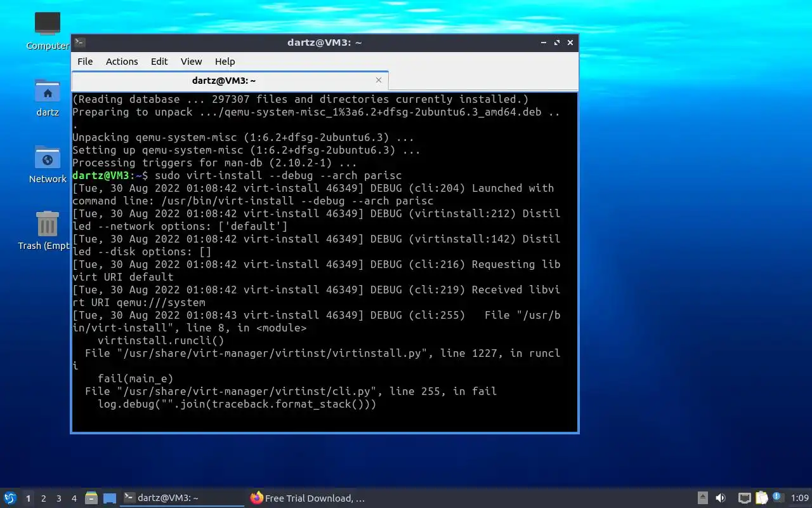This screenshot has height=508, width=812.
Task: Click the 'fail(main_e)' traceback line
Action: pos(135,378)
